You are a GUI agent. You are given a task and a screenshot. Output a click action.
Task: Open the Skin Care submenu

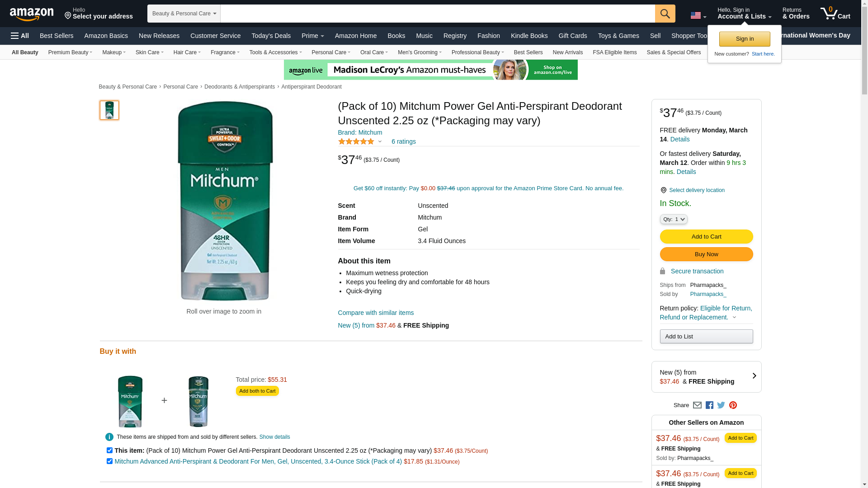coord(149,52)
